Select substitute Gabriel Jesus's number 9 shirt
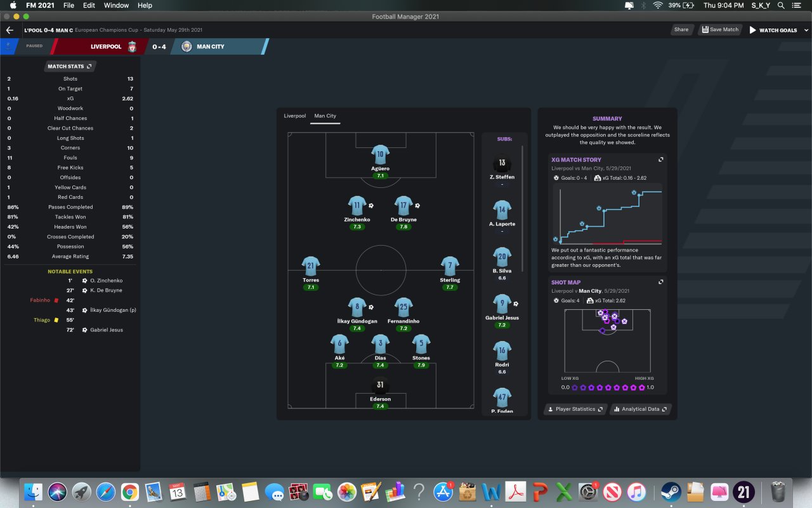The width and height of the screenshot is (812, 508). pyautogui.click(x=502, y=304)
